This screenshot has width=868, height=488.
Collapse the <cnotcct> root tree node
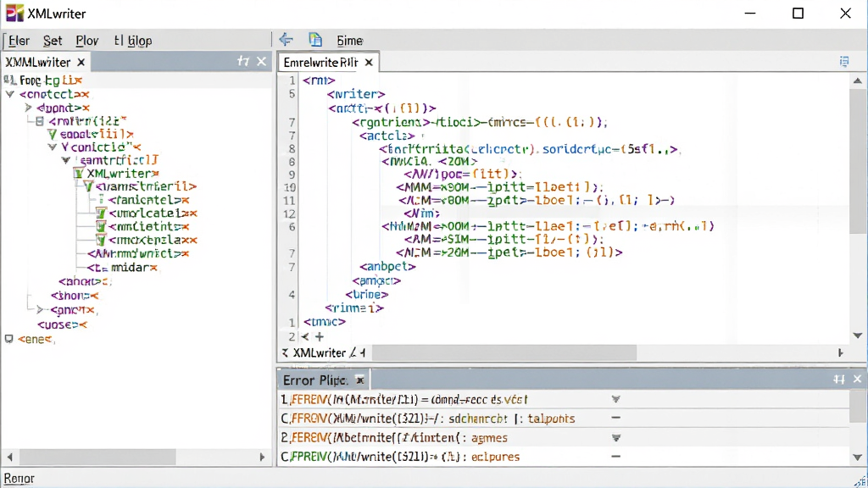coord(10,94)
